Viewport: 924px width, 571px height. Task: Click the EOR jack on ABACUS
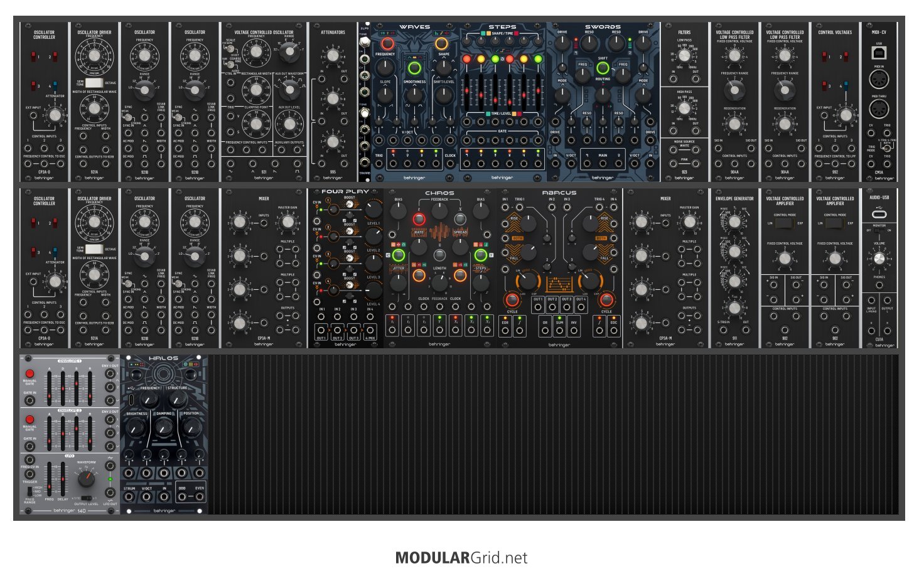click(x=505, y=331)
